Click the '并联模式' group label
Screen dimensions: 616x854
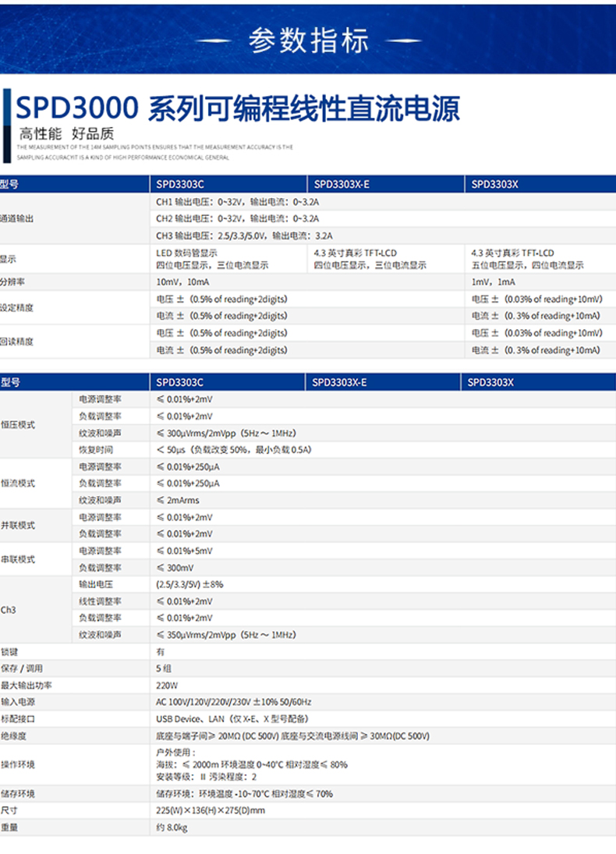point(17,525)
